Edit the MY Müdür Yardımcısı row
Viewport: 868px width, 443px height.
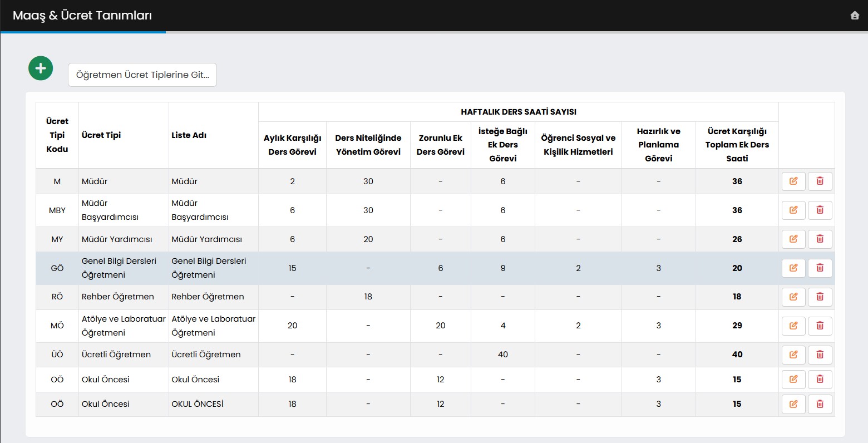[793, 239]
